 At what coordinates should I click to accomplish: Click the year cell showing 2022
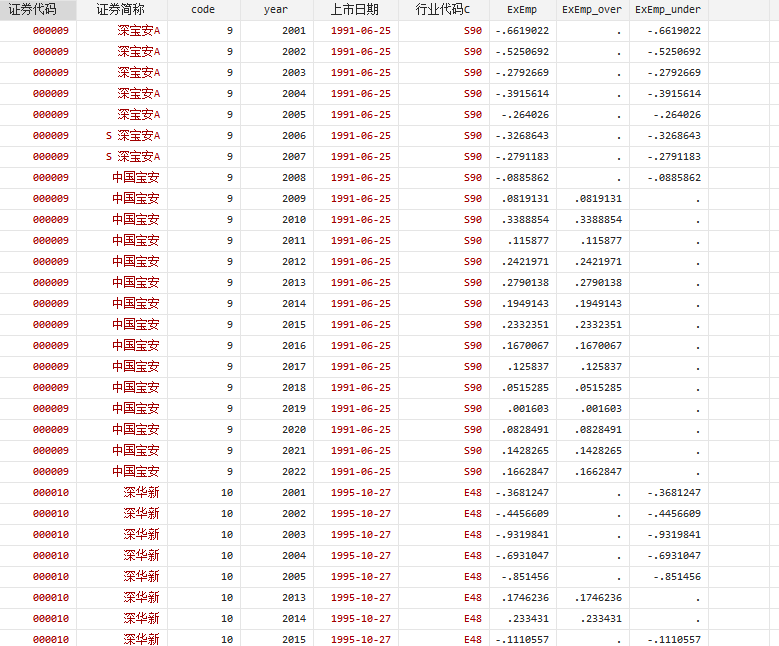[x=293, y=472]
